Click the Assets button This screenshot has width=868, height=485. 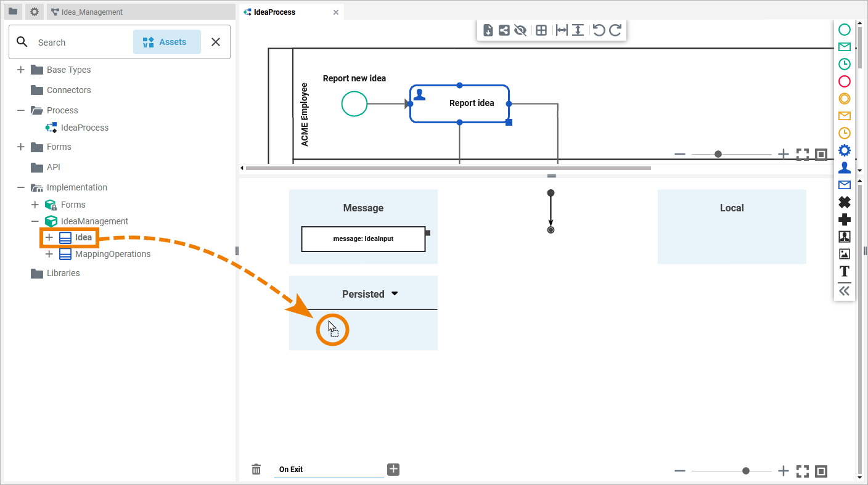(167, 42)
